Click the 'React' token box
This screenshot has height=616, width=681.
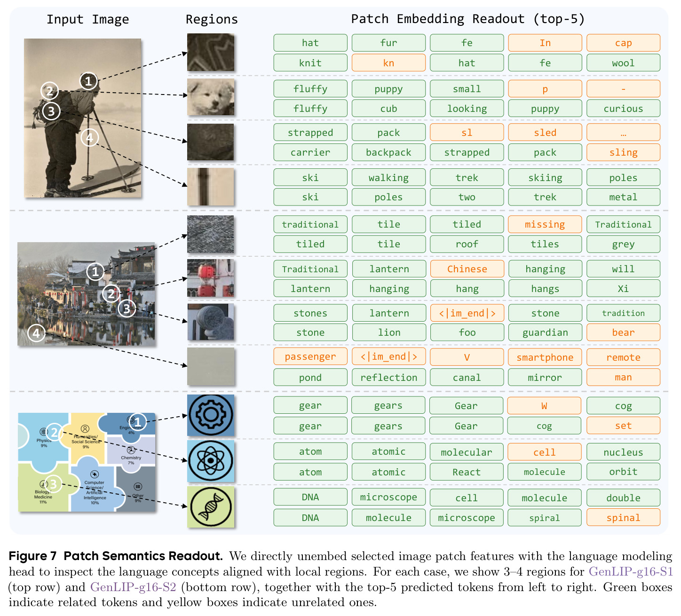(x=467, y=472)
